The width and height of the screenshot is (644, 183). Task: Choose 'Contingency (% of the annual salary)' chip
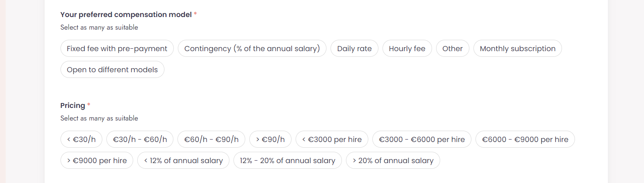pos(252,49)
